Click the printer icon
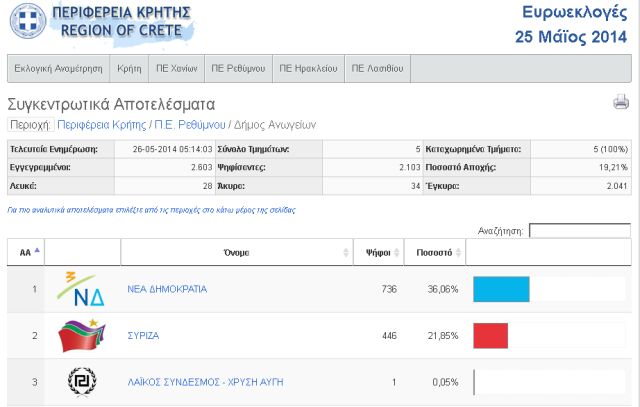Image resolution: width=640 pixels, height=407 pixels. click(620, 103)
